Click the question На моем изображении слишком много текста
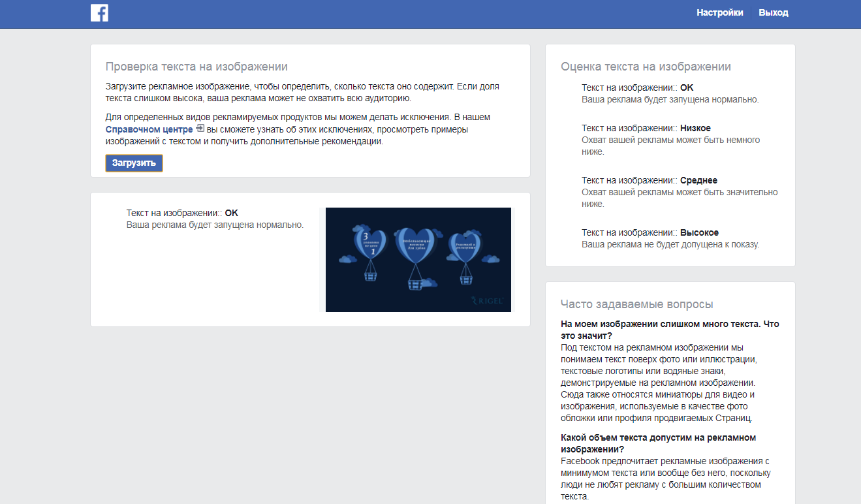Image resolution: width=861 pixels, height=504 pixels. (670, 330)
